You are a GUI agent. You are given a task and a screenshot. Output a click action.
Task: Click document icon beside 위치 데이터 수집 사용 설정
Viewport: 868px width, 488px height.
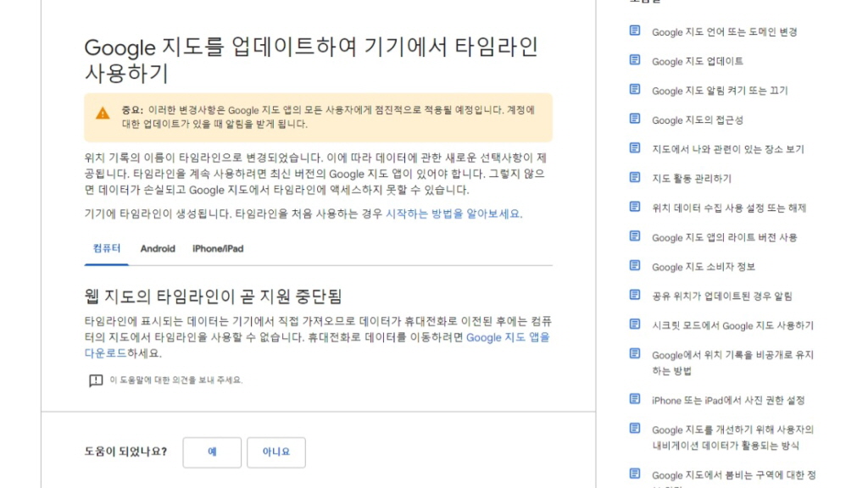pos(635,207)
